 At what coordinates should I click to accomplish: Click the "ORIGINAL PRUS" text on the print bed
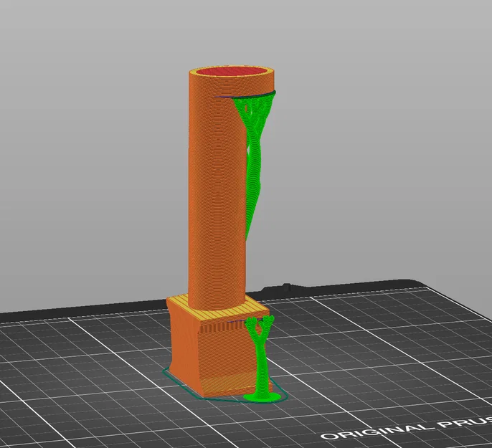tap(406, 428)
